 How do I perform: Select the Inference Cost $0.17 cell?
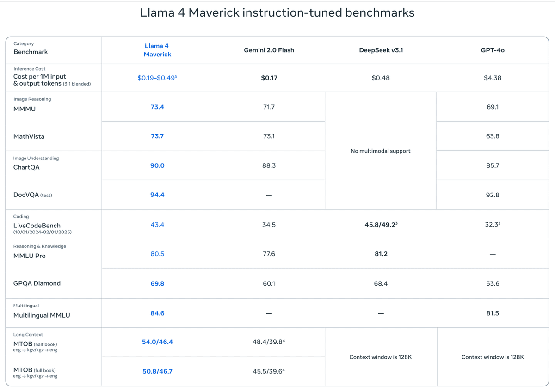[269, 78]
